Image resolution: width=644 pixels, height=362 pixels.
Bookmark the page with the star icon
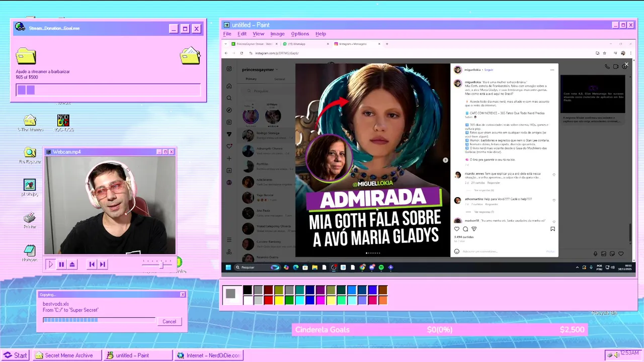click(x=605, y=53)
